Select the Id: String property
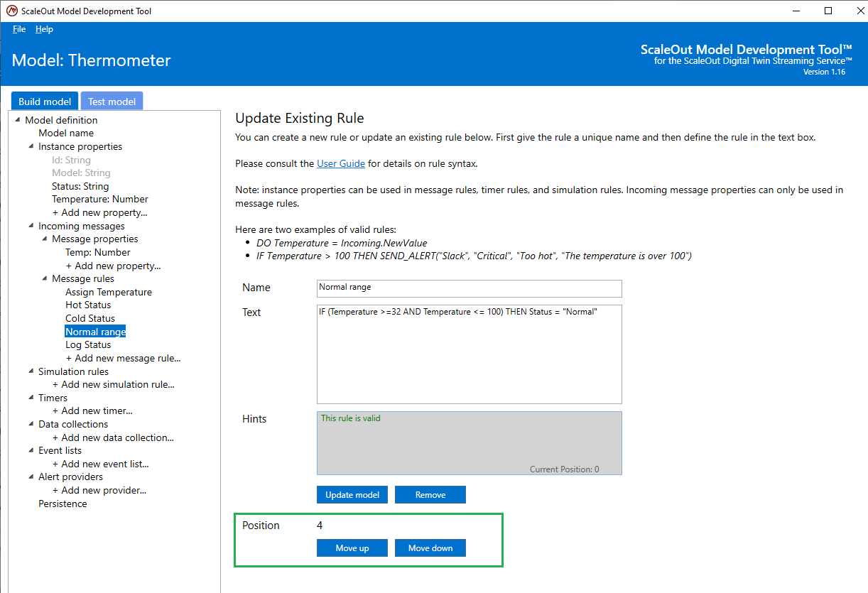The width and height of the screenshot is (868, 593). click(x=71, y=160)
